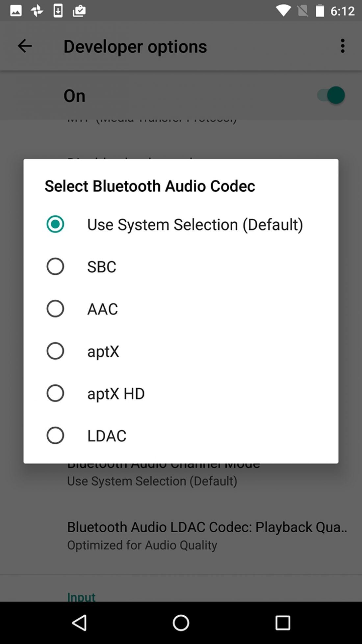Viewport: 362px width, 644px height.
Task: Select the SBC codec radio button
Action: tap(55, 266)
